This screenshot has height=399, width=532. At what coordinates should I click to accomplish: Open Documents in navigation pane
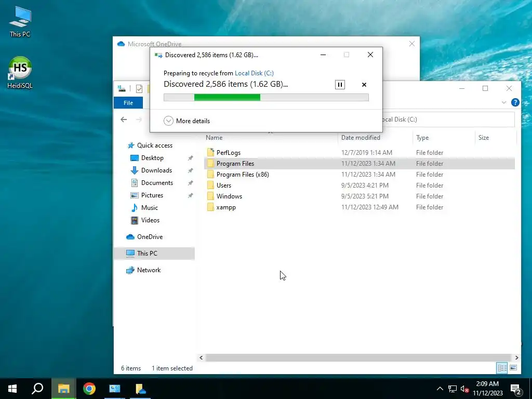click(x=157, y=182)
